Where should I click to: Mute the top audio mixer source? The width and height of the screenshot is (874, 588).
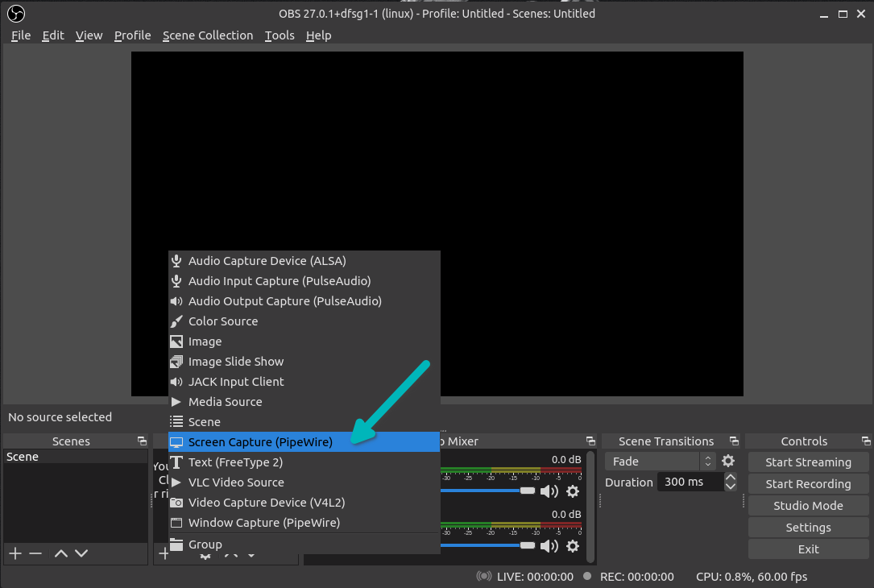tap(549, 491)
